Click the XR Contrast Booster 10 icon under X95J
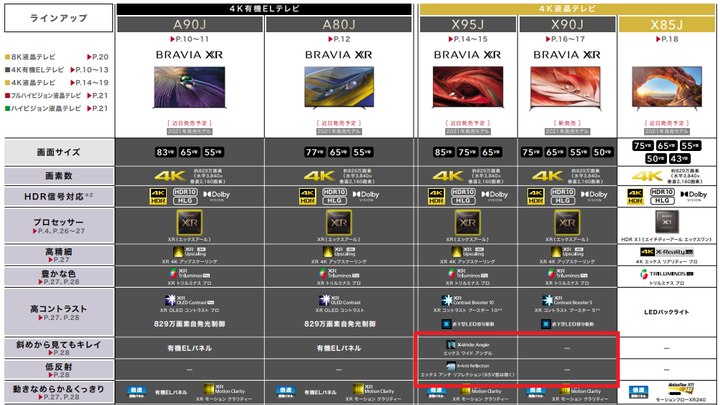Image resolution: width=720 pixels, height=405 pixels. 467,300
